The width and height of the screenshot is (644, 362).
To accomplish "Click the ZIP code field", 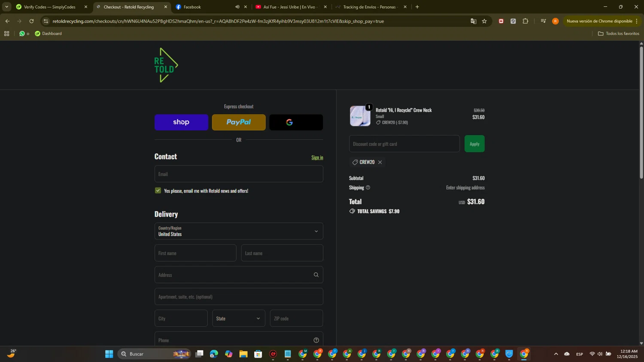I will click(296, 318).
